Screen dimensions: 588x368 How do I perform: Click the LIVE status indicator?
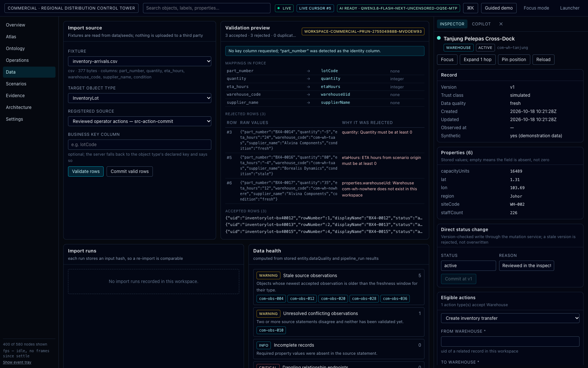(284, 8)
